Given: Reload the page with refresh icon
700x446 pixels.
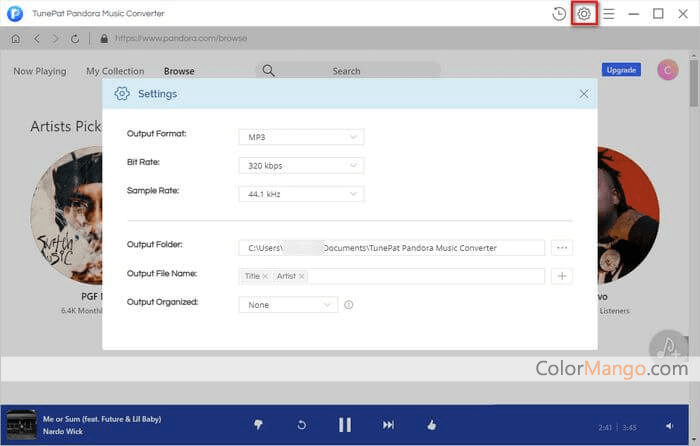Looking at the screenshot, I should tap(75, 39).
